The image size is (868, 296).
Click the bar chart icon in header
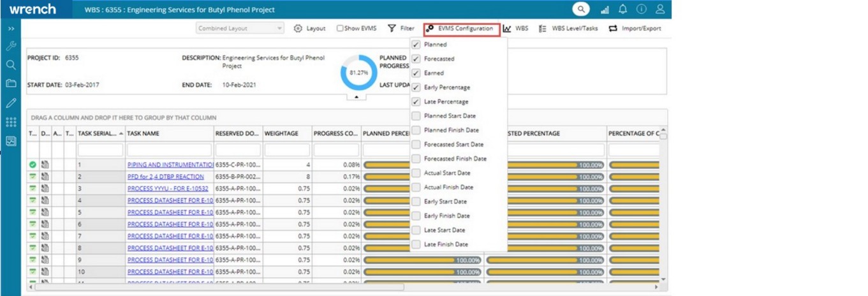pos(605,10)
